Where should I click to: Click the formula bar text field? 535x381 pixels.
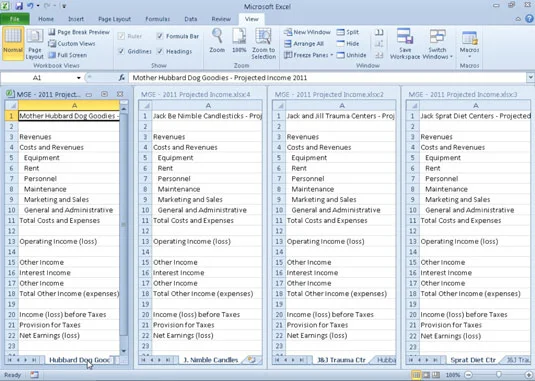pos(328,78)
